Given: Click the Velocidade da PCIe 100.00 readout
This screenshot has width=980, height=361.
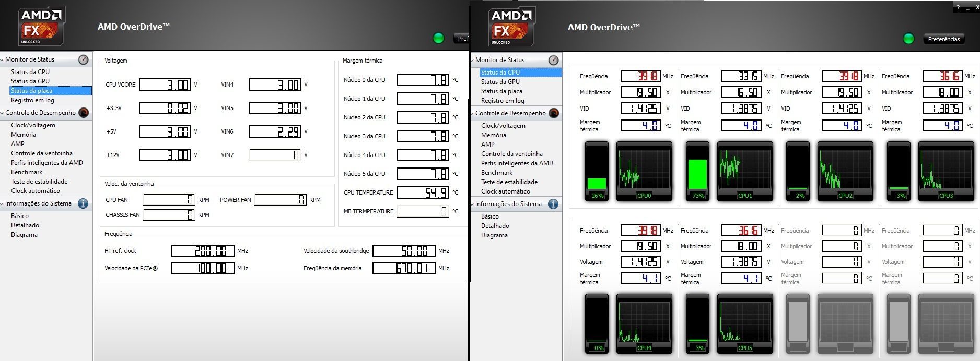Looking at the screenshot, I should (x=203, y=268).
